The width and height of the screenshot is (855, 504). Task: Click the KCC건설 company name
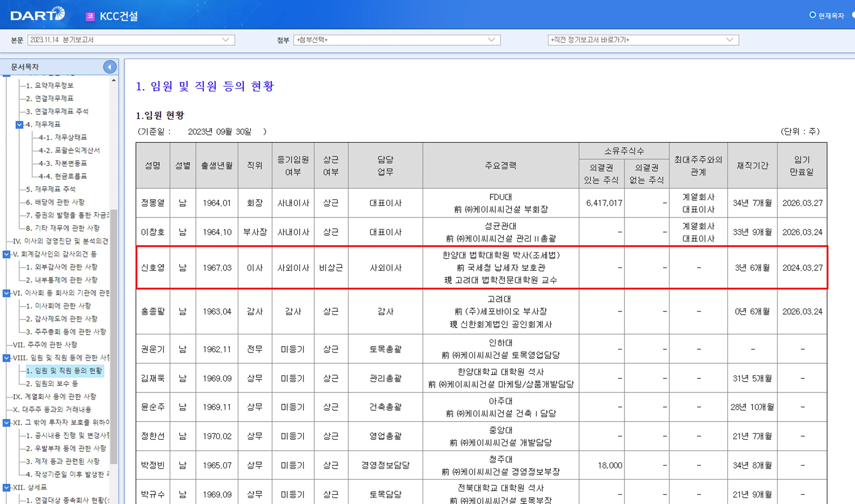click(119, 16)
